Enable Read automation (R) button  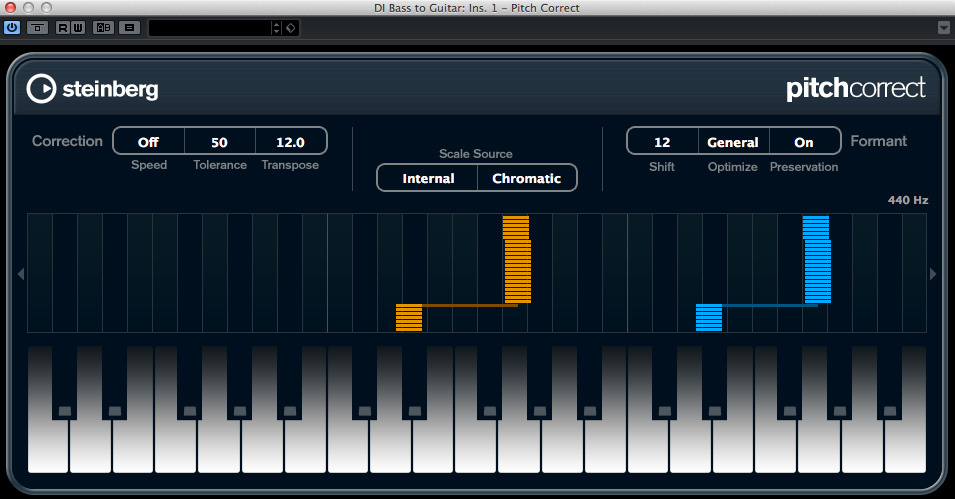(63, 27)
